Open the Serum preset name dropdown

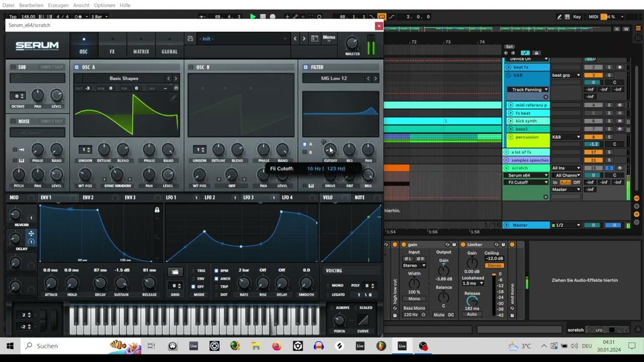pyautogui.click(x=244, y=39)
